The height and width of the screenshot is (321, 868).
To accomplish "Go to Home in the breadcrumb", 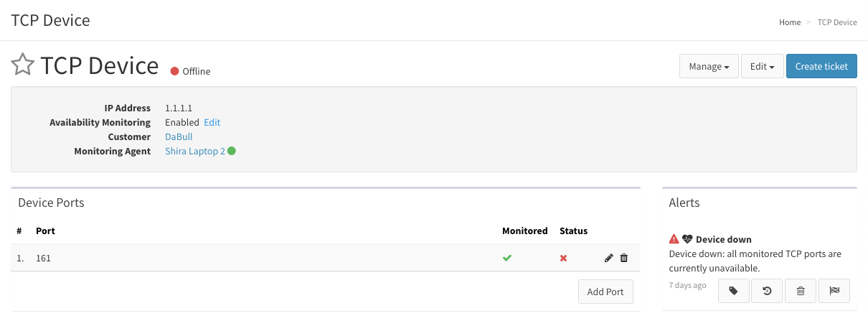I will tap(790, 22).
